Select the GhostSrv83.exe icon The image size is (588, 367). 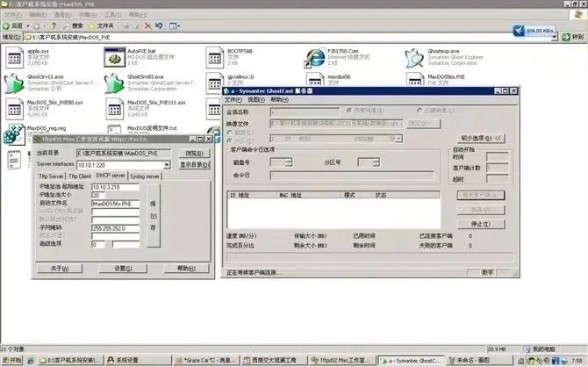point(114,83)
